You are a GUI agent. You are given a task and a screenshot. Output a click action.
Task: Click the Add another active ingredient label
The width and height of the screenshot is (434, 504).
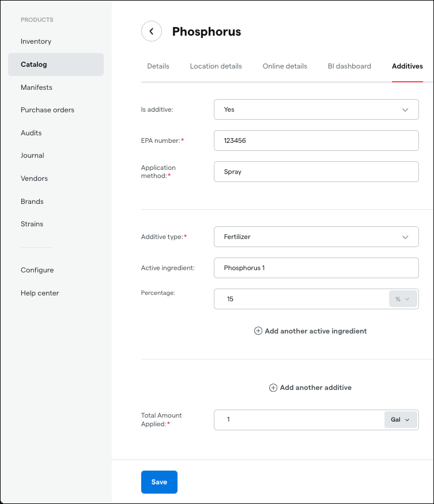316,331
